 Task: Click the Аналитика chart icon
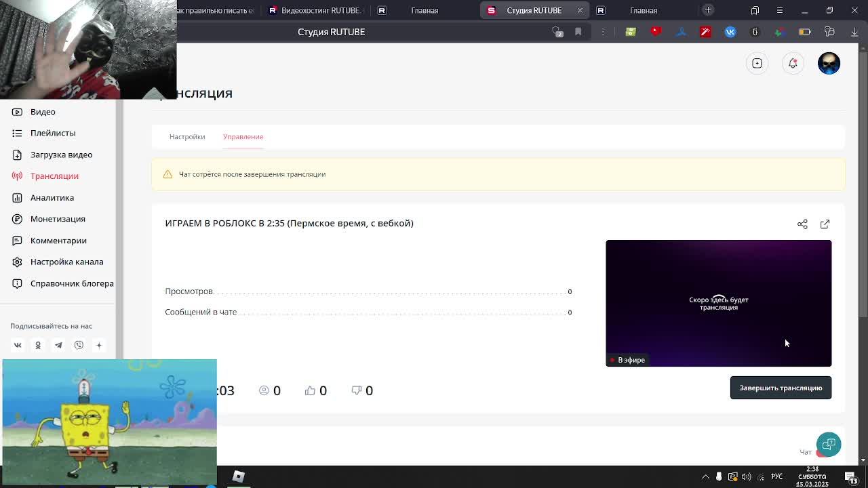click(17, 197)
